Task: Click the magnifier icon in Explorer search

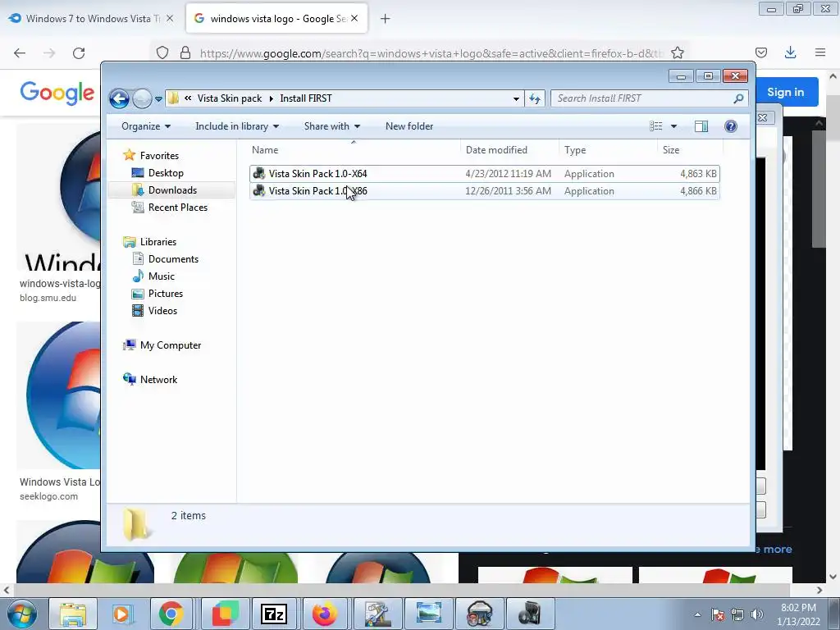Action: [x=738, y=98]
